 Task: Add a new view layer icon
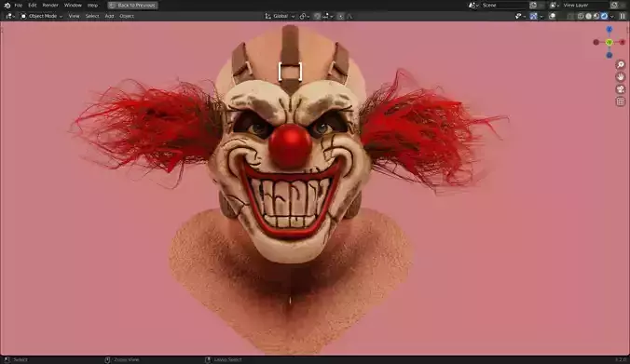pos(614,6)
